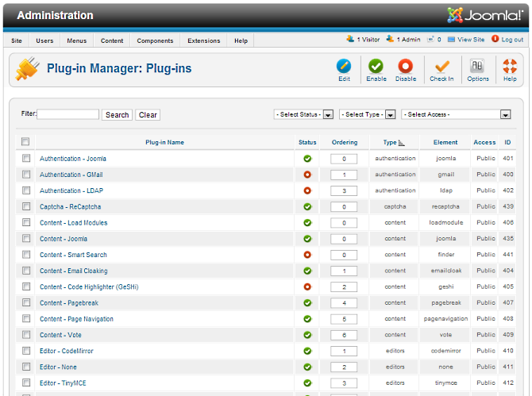Open the Users menu
The width and height of the screenshot is (532, 396).
coord(44,40)
